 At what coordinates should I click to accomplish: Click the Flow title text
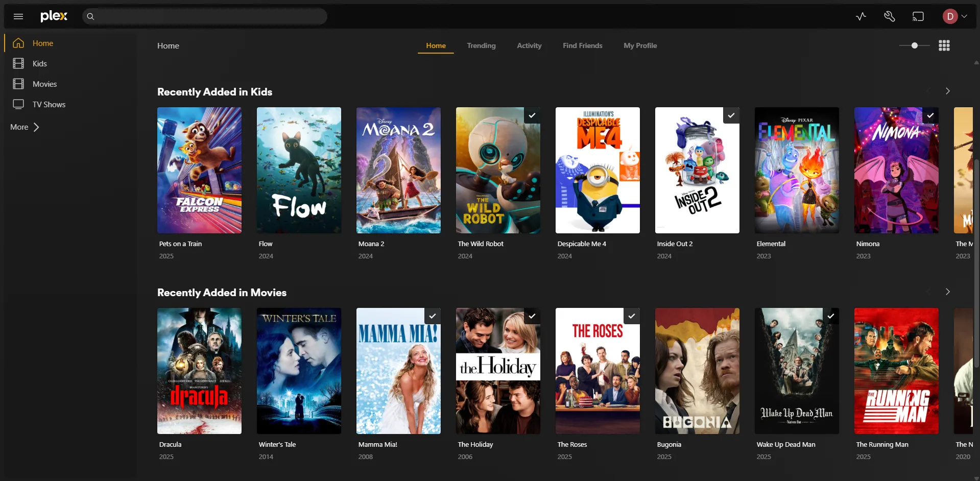point(266,244)
